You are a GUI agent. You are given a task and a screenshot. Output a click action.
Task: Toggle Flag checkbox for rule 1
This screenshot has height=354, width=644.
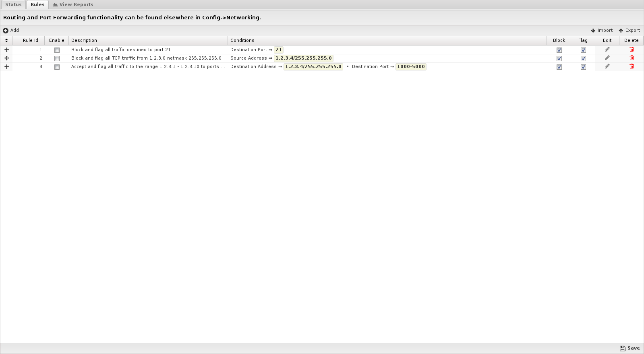tap(583, 50)
